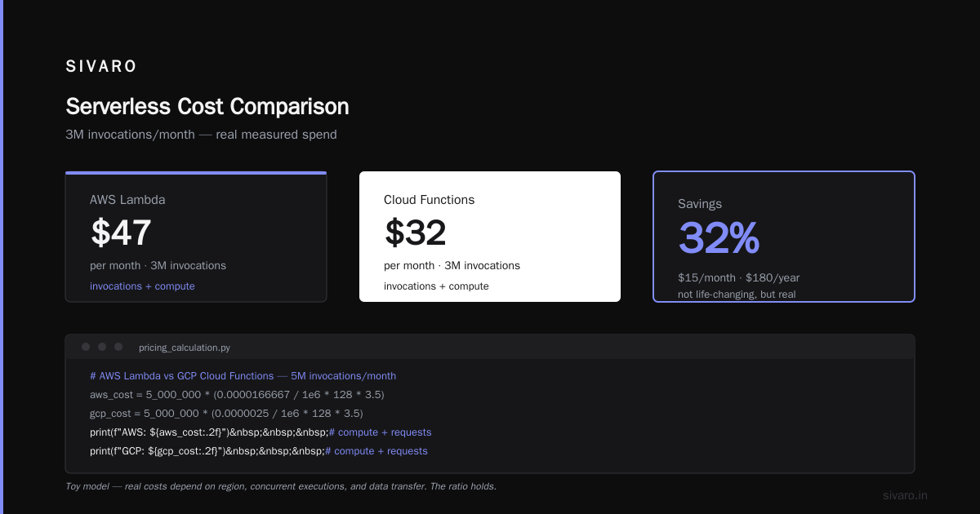Open the sivaro.in site link
The image size is (980, 514).
(905, 495)
